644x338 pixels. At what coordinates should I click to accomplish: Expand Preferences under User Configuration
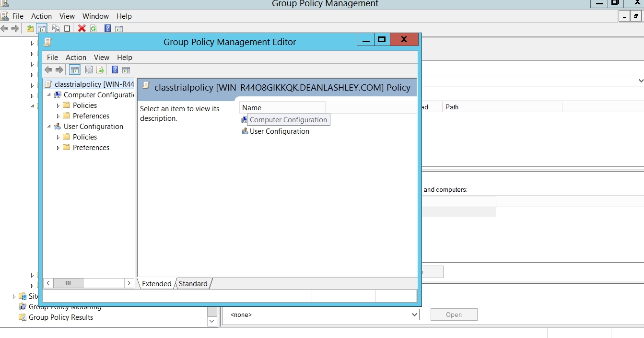[x=59, y=148]
